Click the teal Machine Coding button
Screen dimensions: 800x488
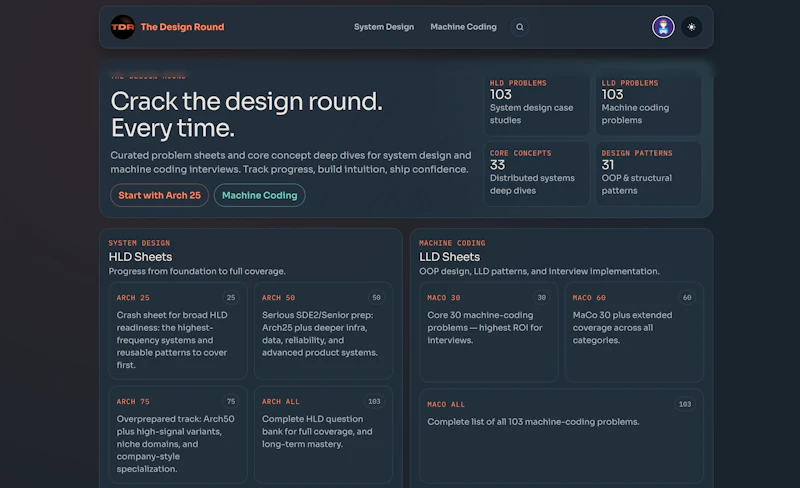pos(259,195)
